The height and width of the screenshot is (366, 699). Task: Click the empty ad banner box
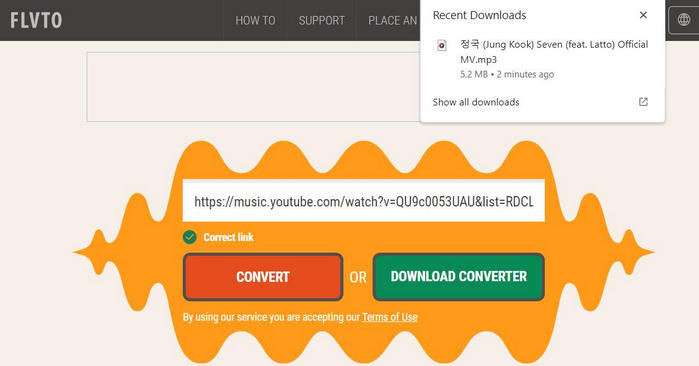253,87
